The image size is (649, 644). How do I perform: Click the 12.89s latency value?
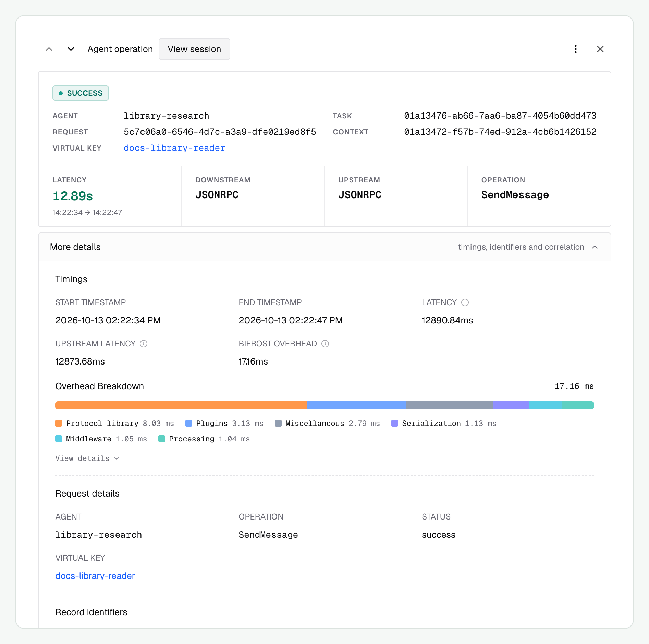73,196
